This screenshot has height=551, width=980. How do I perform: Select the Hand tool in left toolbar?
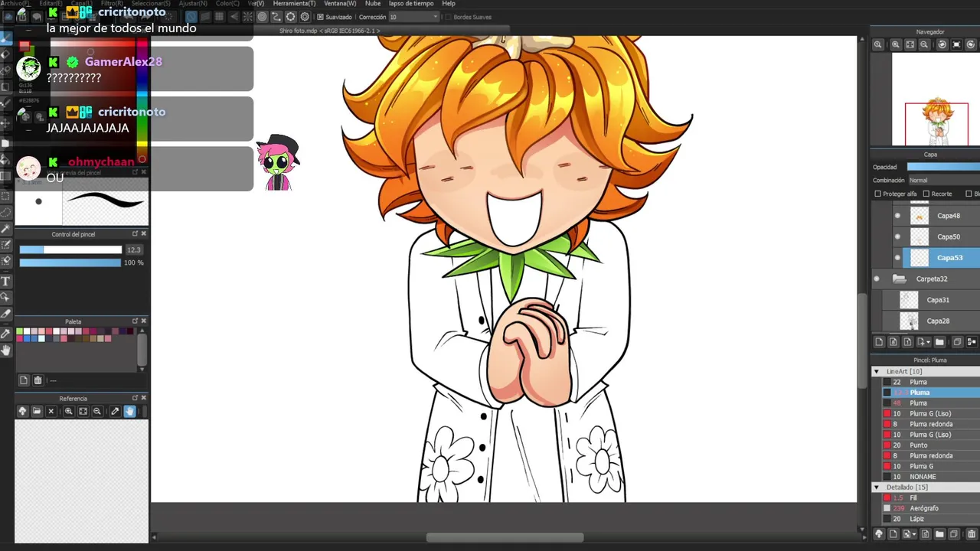pos(6,350)
